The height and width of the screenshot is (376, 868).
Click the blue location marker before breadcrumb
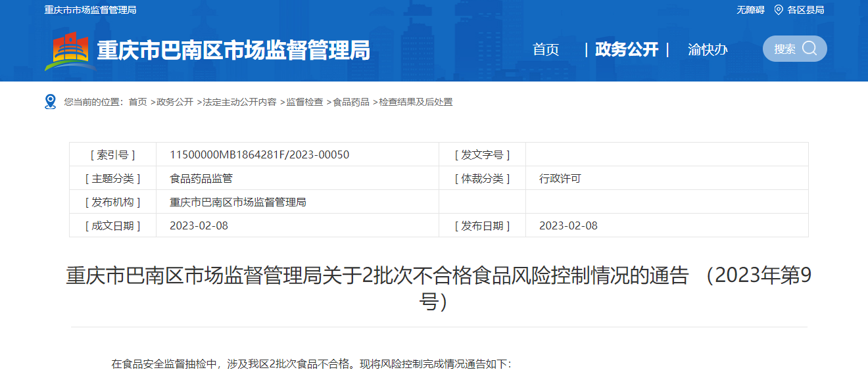point(51,101)
